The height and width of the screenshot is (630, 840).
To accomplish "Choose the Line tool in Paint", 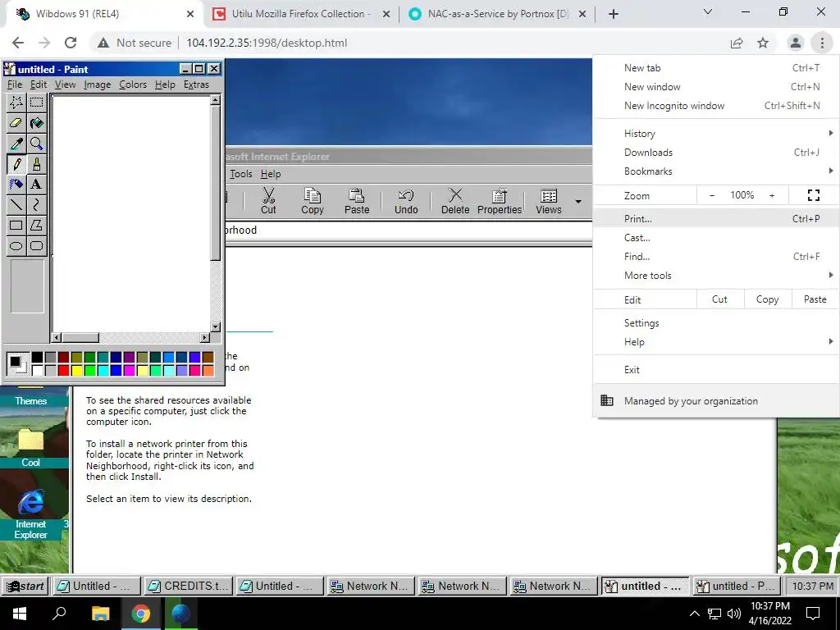I will coord(16,204).
